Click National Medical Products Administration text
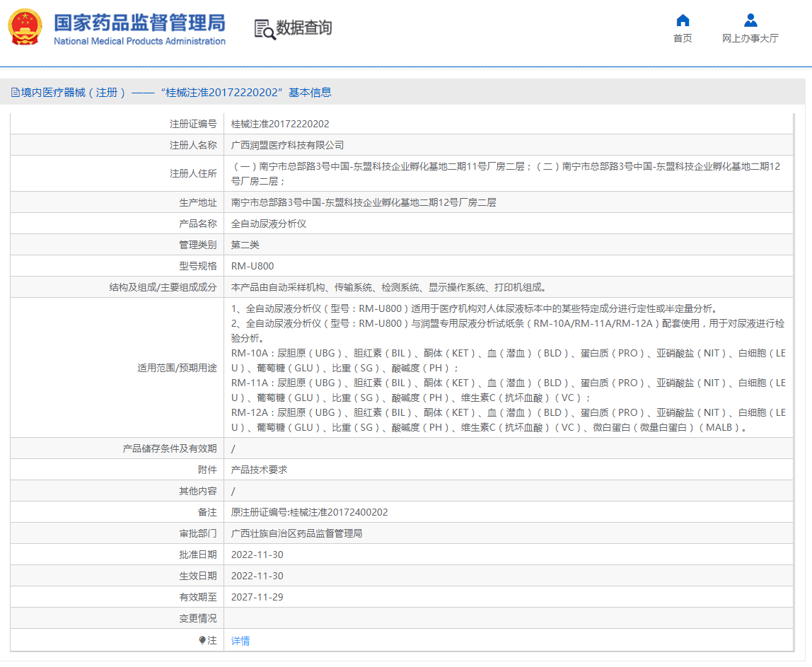The height and width of the screenshot is (667, 812). (x=140, y=42)
